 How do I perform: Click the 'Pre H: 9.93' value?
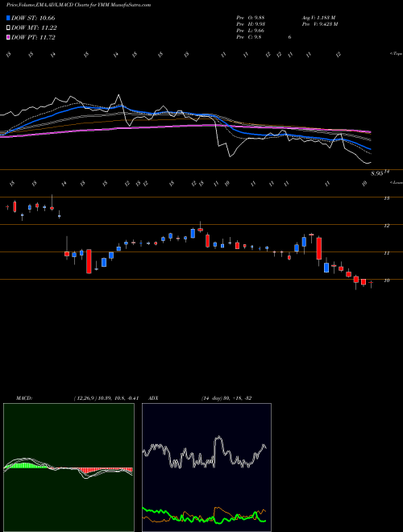251,24
